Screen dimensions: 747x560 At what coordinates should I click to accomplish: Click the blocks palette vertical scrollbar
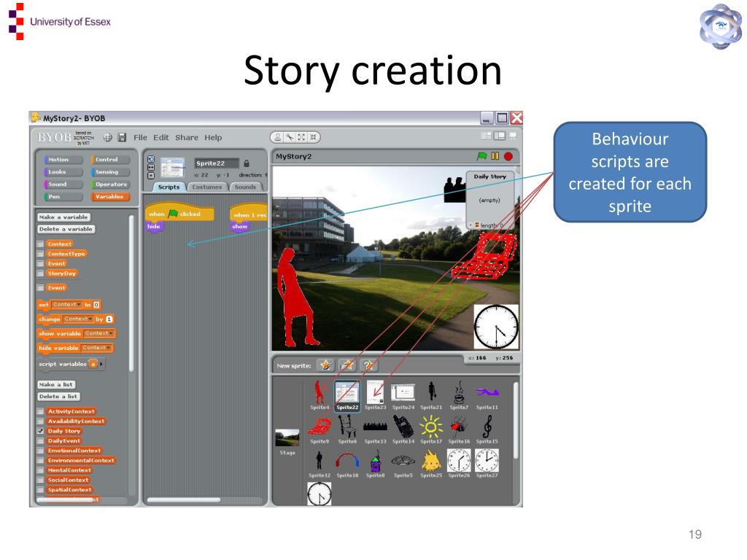tap(131, 293)
